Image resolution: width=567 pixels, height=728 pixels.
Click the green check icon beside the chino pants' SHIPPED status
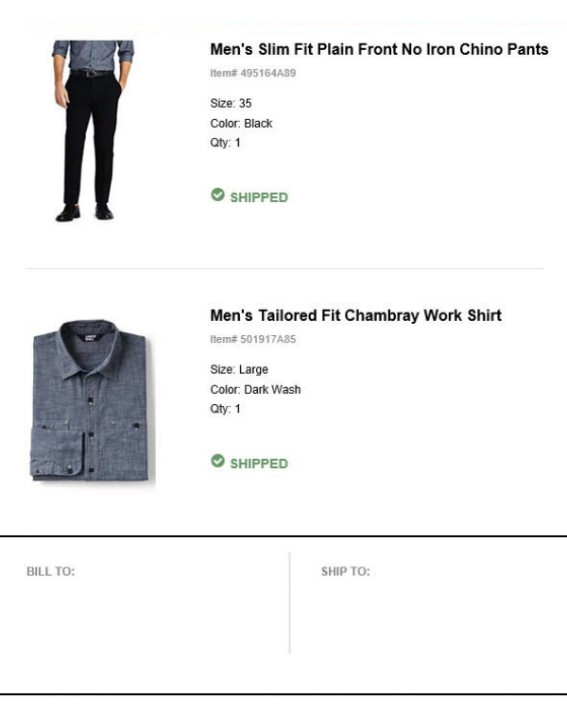point(217,195)
